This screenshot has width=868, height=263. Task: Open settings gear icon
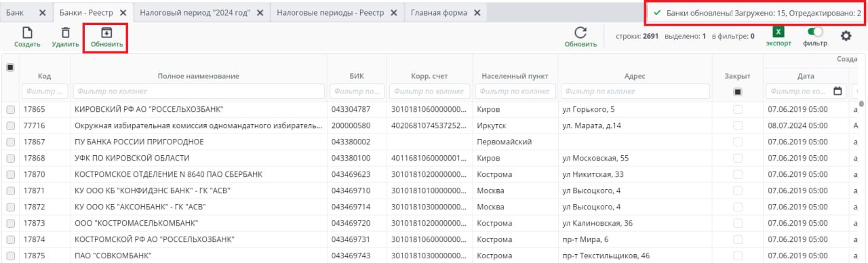click(846, 36)
